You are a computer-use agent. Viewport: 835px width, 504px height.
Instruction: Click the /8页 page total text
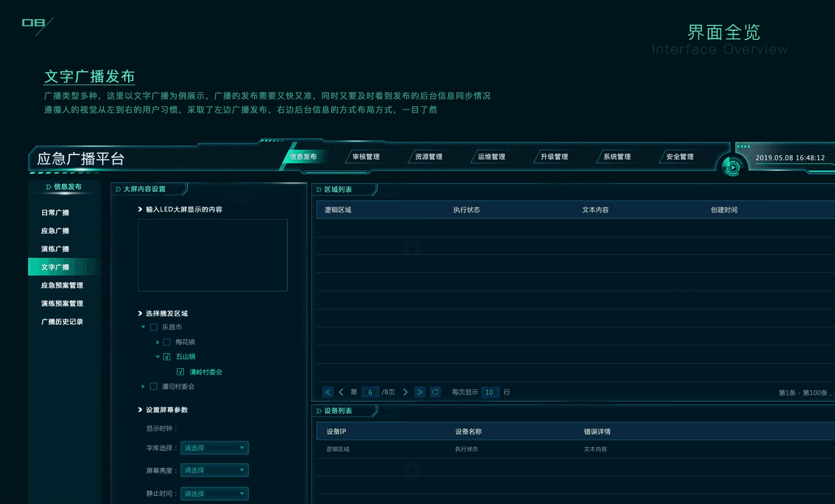pos(389,392)
